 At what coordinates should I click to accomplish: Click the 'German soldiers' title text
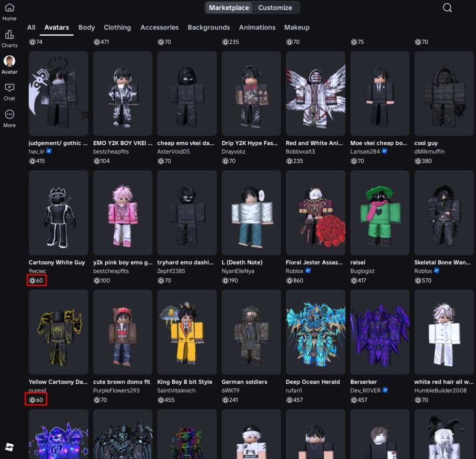(x=244, y=382)
